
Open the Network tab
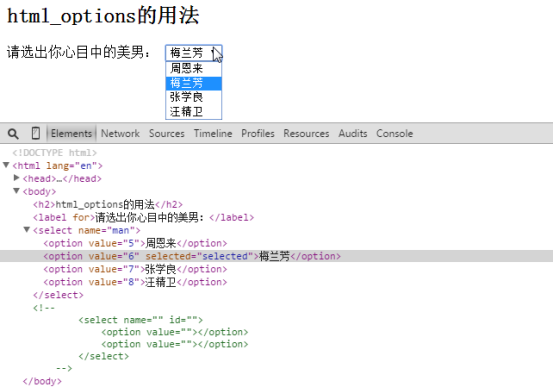120,134
